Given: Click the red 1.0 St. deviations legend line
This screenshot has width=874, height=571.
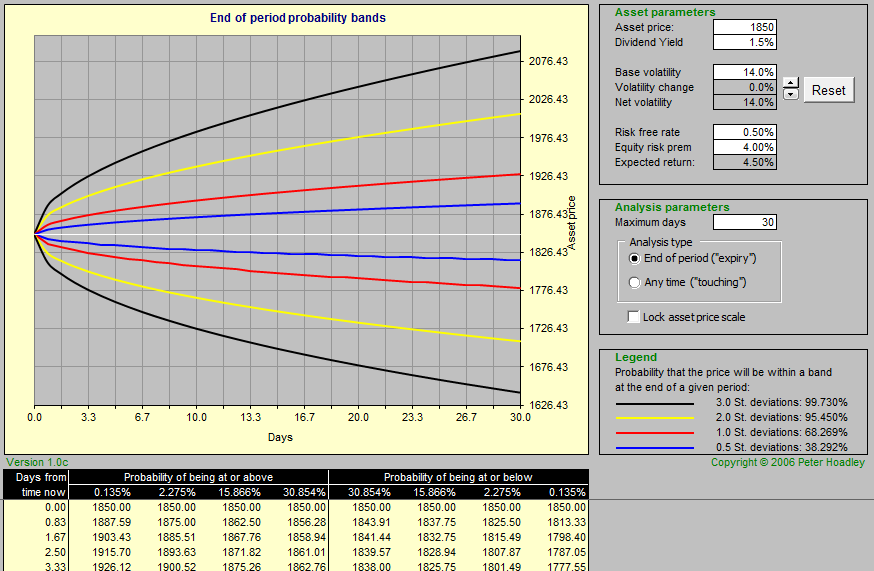Looking at the screenshot, I should click(x=655, y=433).
